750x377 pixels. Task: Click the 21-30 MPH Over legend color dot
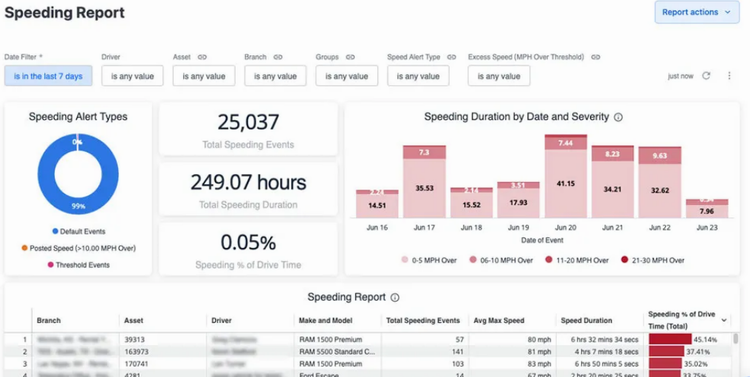624,260
